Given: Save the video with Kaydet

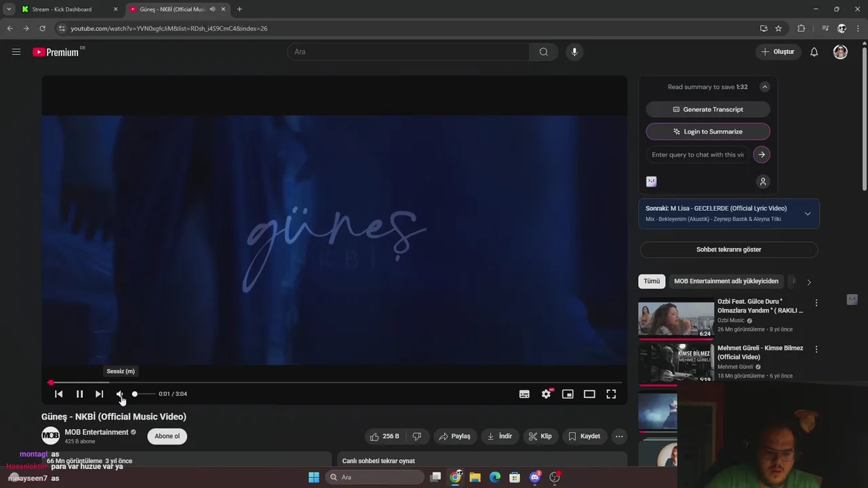Looking at the screenshot, I should click(x=584, y=436).
